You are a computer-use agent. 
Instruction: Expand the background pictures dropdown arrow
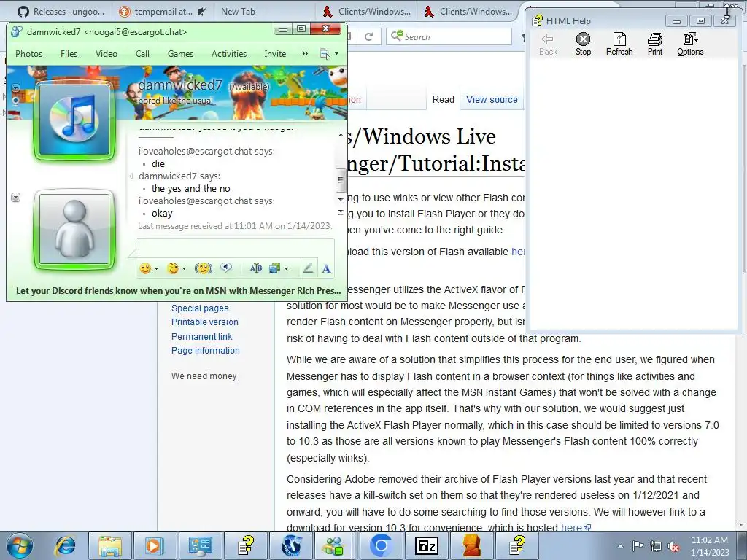(286, 269)
